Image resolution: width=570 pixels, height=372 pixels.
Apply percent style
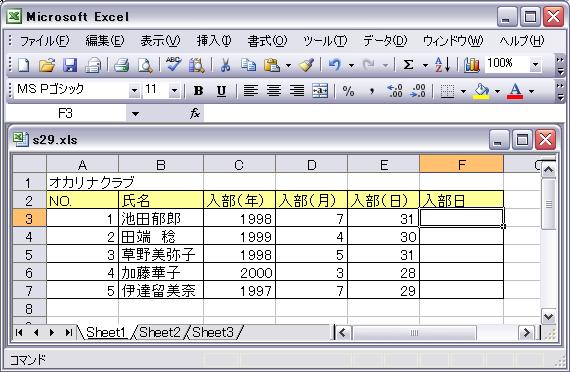click(x=348, y=91)
